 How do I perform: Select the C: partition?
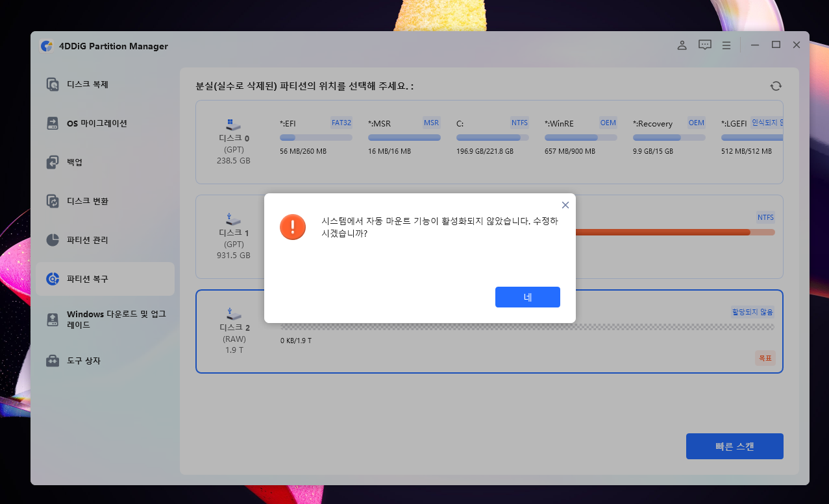click(x=493, y=137)
